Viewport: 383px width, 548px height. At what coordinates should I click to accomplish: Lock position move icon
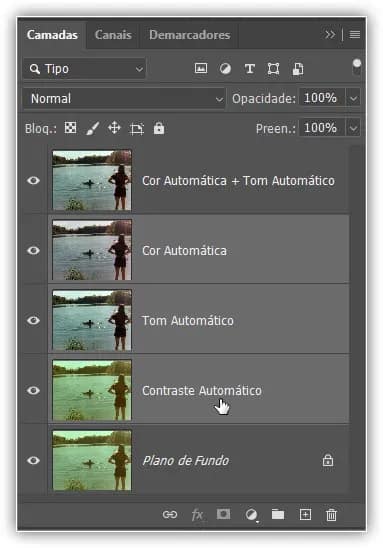[114, 128]
